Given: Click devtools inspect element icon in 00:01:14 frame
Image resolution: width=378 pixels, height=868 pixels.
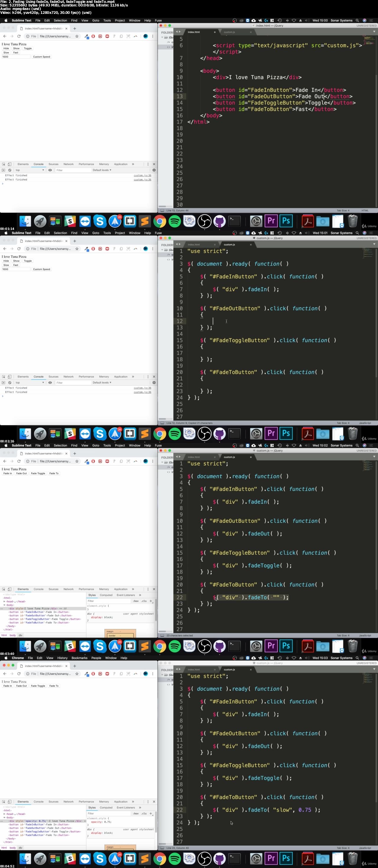Looking at the screenshot, I should 4,164.
